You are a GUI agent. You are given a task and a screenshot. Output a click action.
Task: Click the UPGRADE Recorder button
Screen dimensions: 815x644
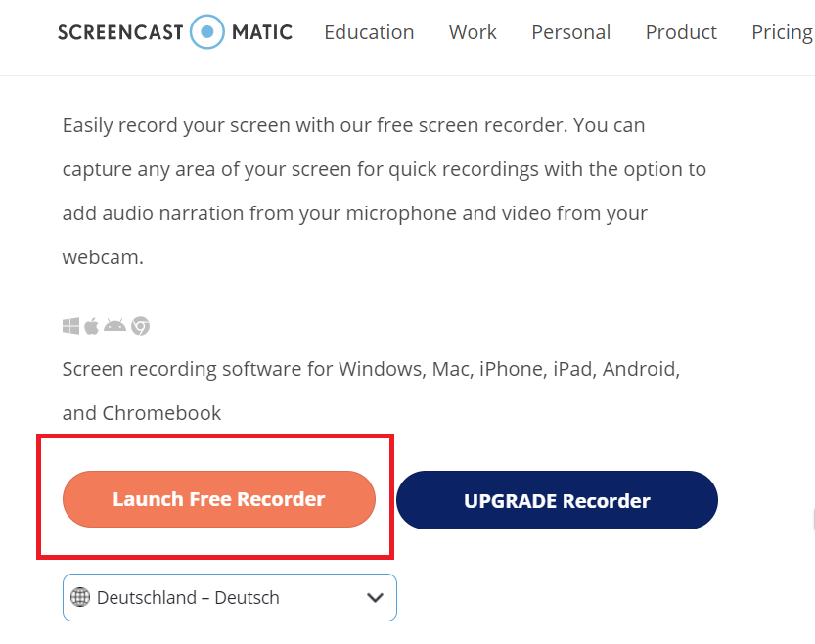[557, 500]
